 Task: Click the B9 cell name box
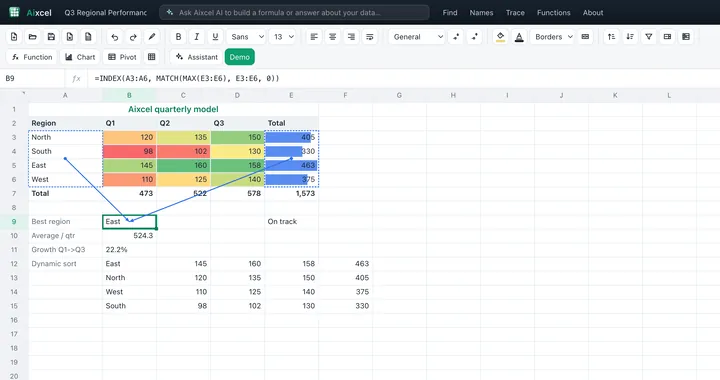32,78
